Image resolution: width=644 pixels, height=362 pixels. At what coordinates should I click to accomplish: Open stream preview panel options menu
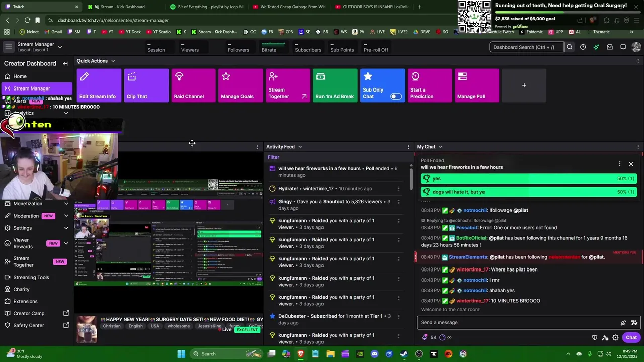(258, 147)
